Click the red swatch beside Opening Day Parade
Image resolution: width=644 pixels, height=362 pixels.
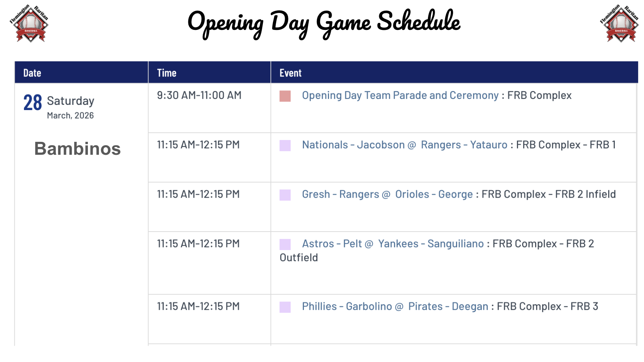point(285,96)
